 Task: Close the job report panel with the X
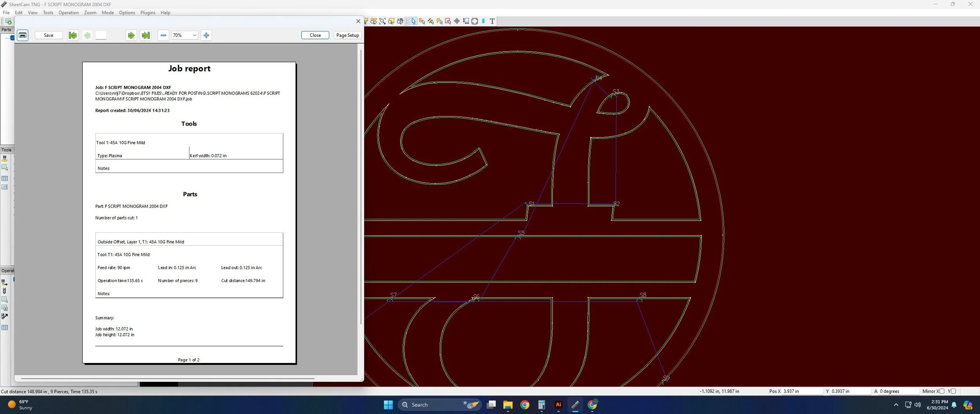[358, 21]
